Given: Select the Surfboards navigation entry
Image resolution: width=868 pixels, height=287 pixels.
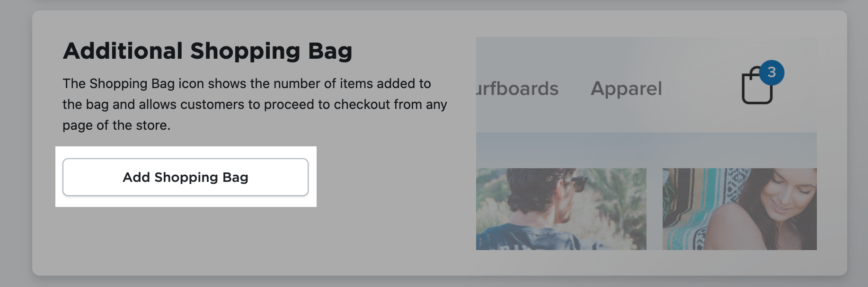Looking at the screenshot, I should pyautogui.click(x=516, y=88).
